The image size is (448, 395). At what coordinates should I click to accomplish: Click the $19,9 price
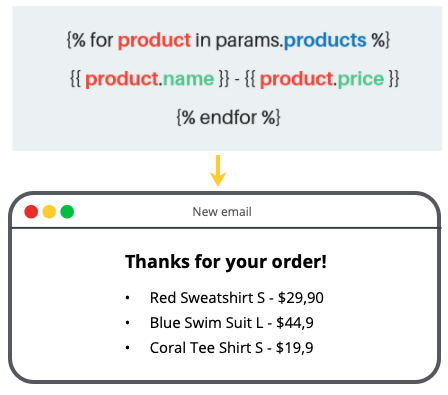point(295,348)
